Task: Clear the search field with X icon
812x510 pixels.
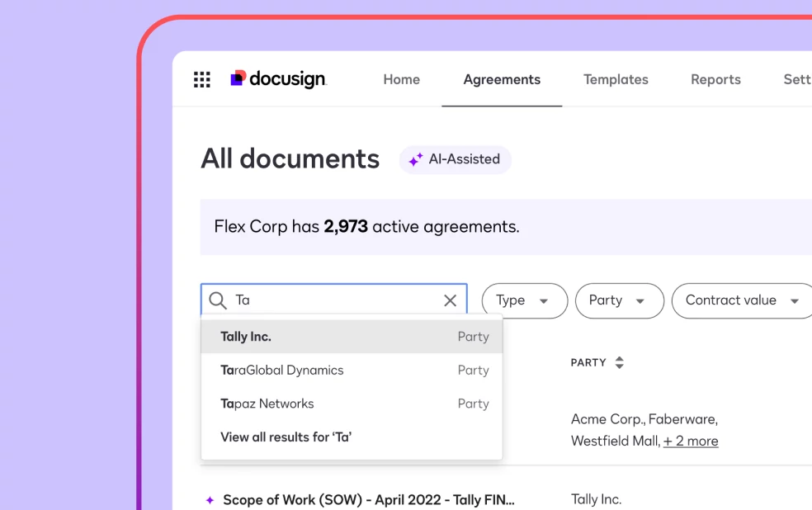Action: coord(450,300)
